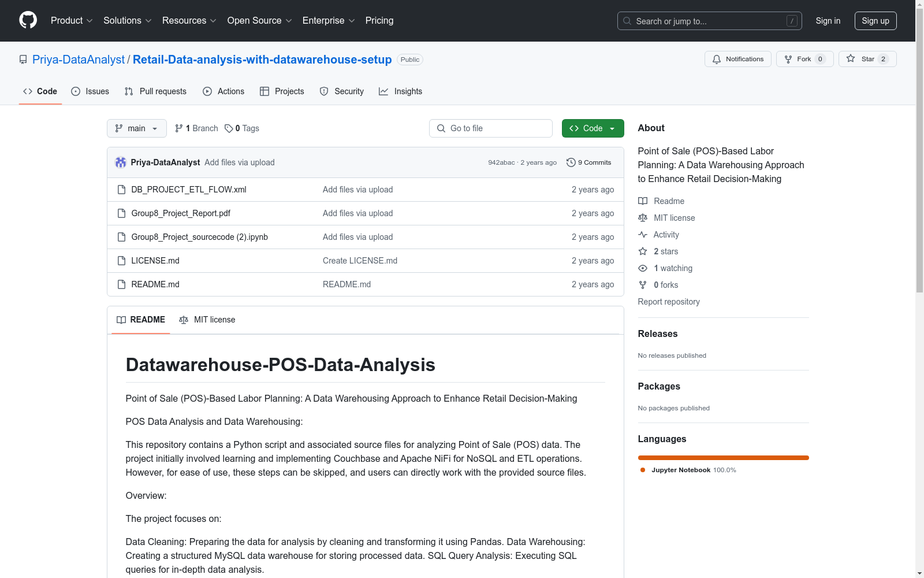This screenshot has width=924, height=578.
Task: Click the Jupyter Notebook language color dot
Action: pos(643,470)
